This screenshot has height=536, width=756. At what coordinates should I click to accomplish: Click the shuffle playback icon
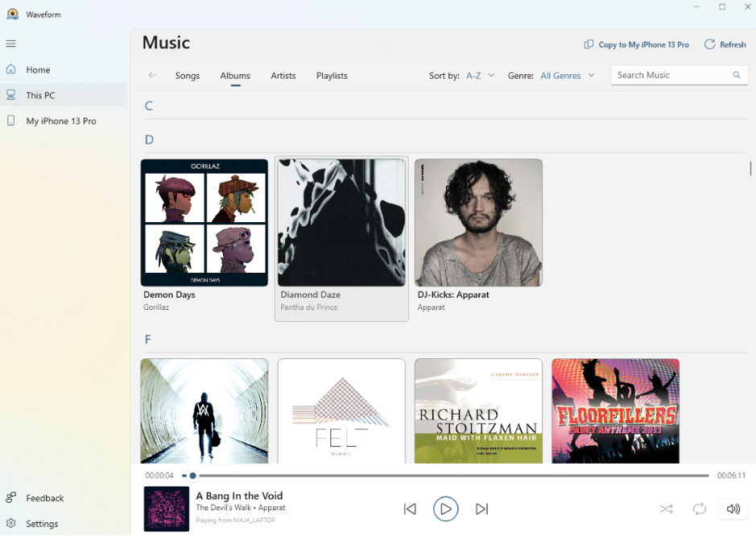666,509
